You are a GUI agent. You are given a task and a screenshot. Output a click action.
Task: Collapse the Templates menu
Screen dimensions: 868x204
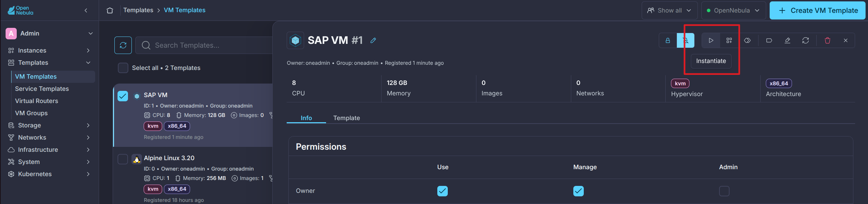(x=88, y=63)
